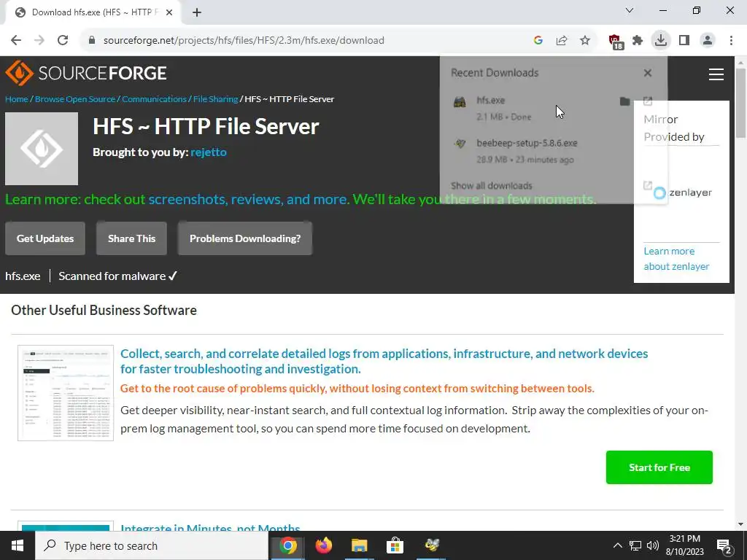Open the red extension with badge 18
Image resolution: width=747 pixels, height=560 pixels.
pos(616,42)
